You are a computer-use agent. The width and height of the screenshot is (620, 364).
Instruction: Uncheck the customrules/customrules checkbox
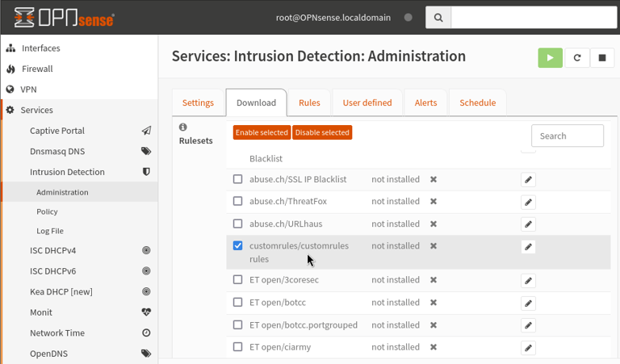point(237,245)
